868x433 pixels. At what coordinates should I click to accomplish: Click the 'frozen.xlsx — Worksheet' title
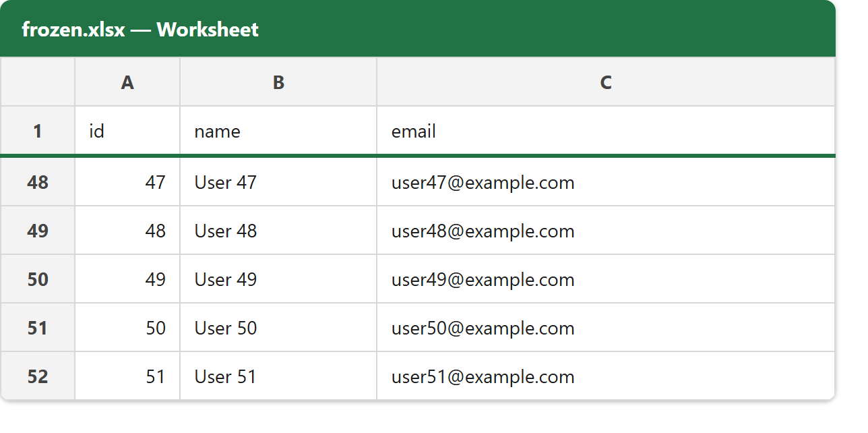140,30
